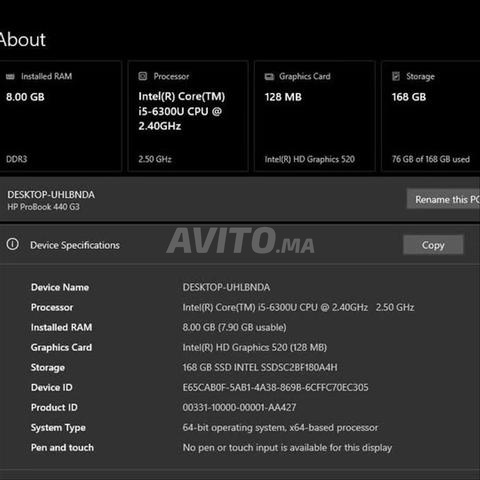This screenshot has width=480, height=480.
Task: Click the HP ProBook 440 G3 model text
Action: (43, 207)
